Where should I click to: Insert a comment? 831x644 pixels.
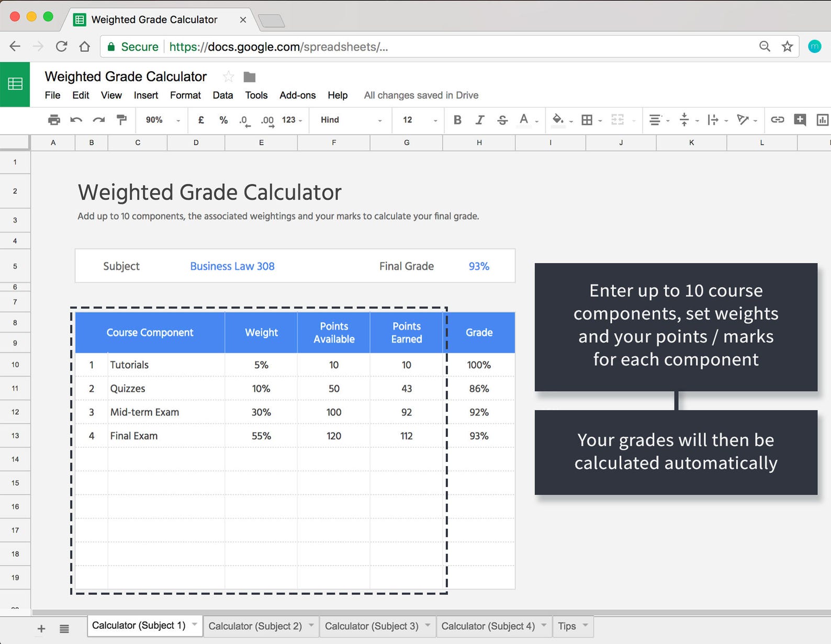(x=800, y=120)
